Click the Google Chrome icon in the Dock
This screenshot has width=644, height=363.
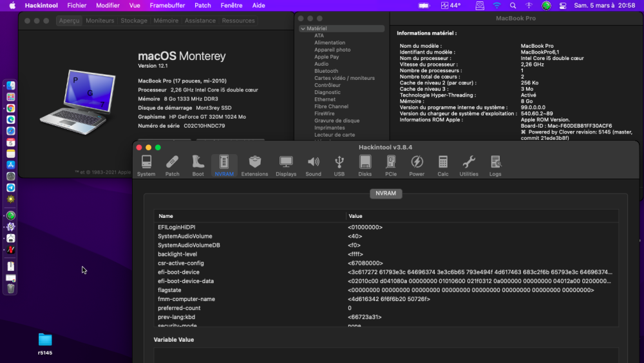11,108
